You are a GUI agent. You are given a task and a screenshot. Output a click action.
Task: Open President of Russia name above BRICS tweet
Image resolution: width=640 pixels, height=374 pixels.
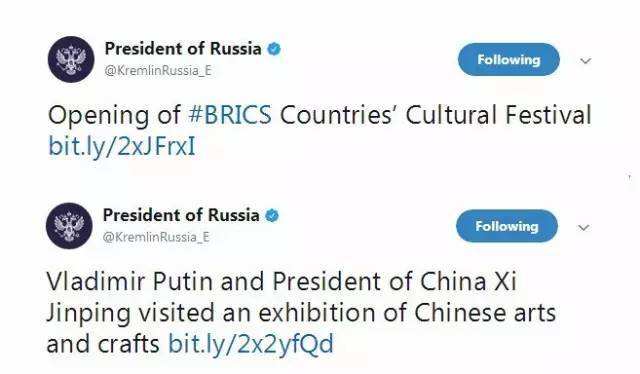pos(183,49)
